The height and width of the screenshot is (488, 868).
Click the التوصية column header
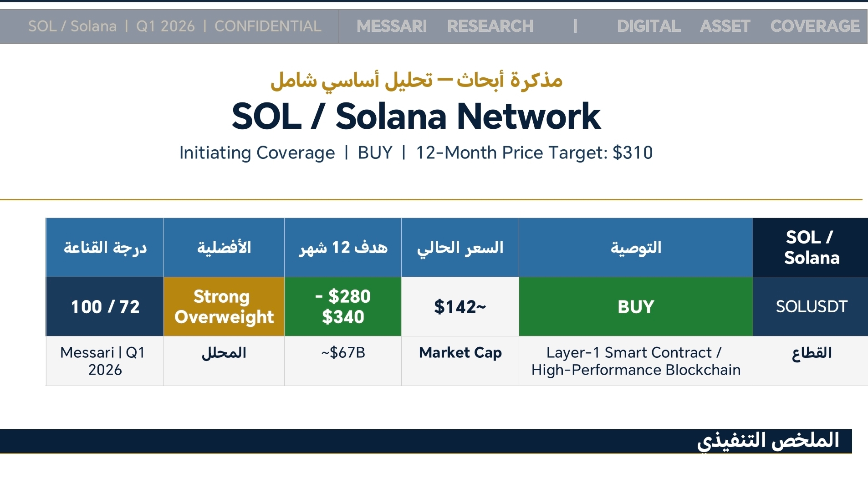coord(636,248)
